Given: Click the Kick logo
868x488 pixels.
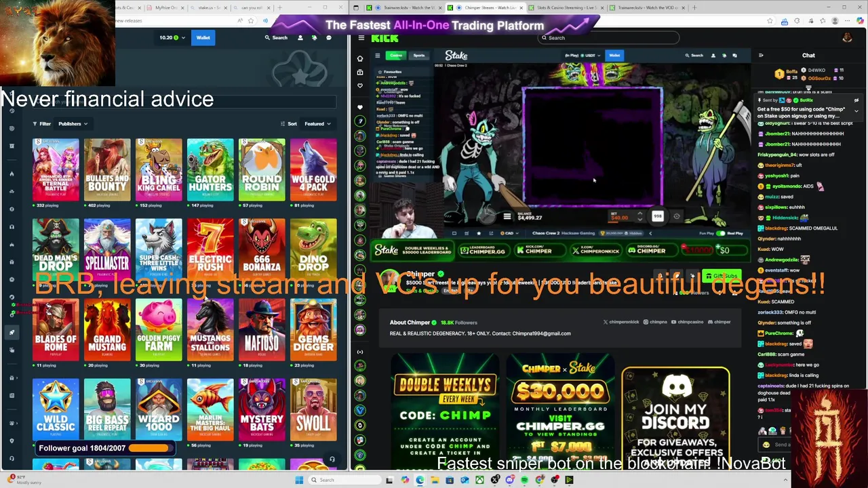Looking at the screenshot, I should pos(384,38).
